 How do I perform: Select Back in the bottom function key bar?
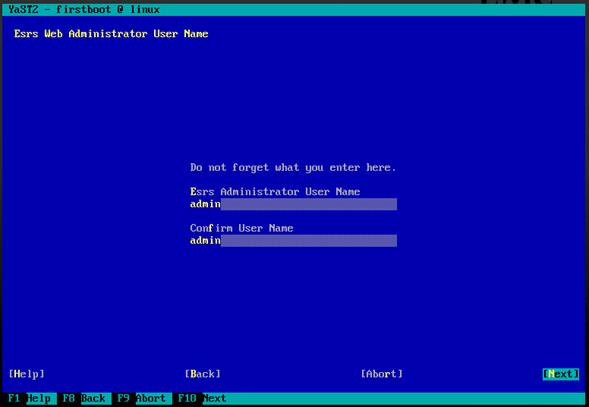(x=94, y=398)
